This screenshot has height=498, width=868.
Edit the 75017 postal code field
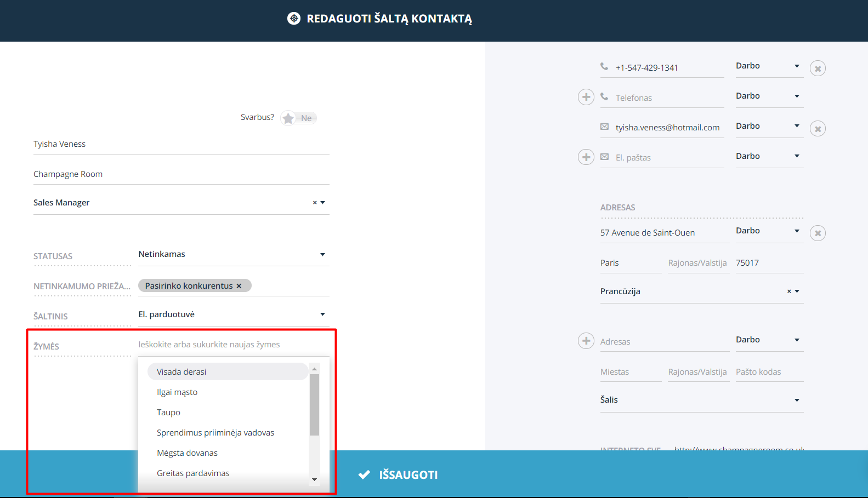(769, 263)
